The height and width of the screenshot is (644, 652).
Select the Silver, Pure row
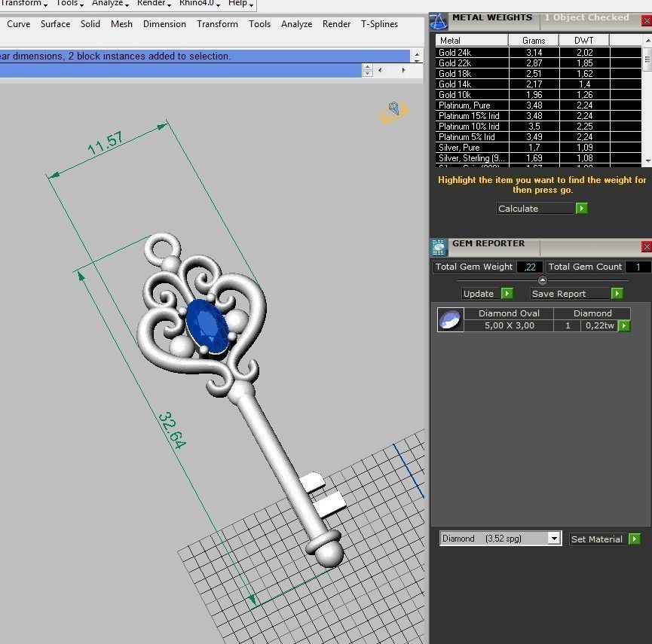coord(538,148)
